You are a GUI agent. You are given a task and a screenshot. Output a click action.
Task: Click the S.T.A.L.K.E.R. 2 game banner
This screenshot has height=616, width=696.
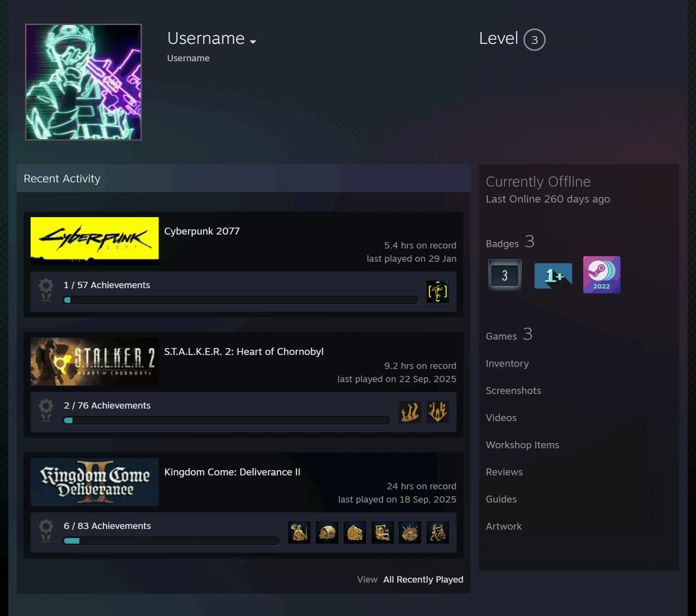click(95, 361)
